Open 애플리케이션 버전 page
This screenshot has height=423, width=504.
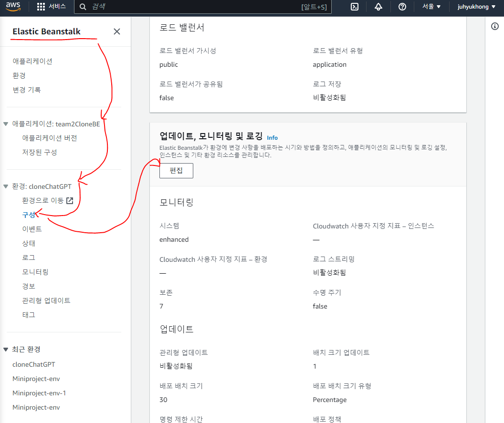(50, 138)
